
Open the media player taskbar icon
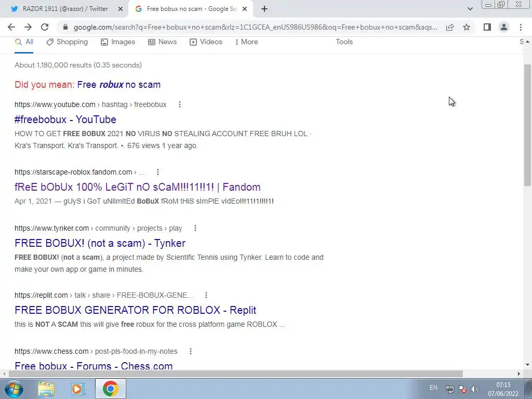tap(77, 389)
